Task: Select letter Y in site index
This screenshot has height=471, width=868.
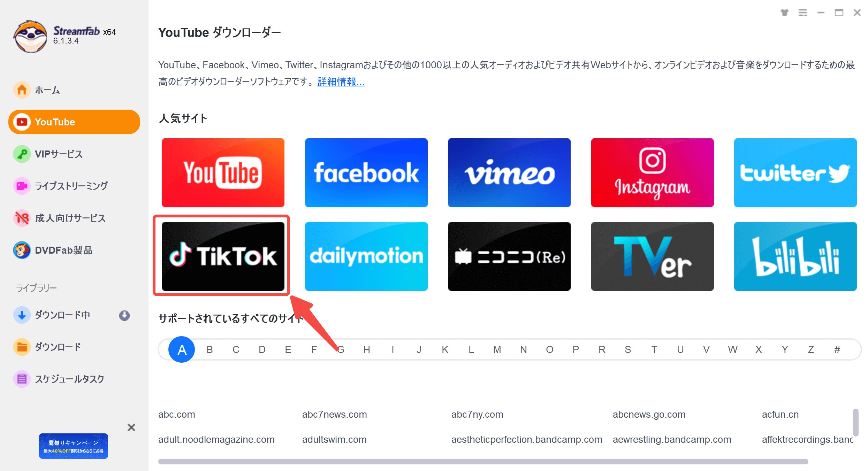Action: [785, 349]
